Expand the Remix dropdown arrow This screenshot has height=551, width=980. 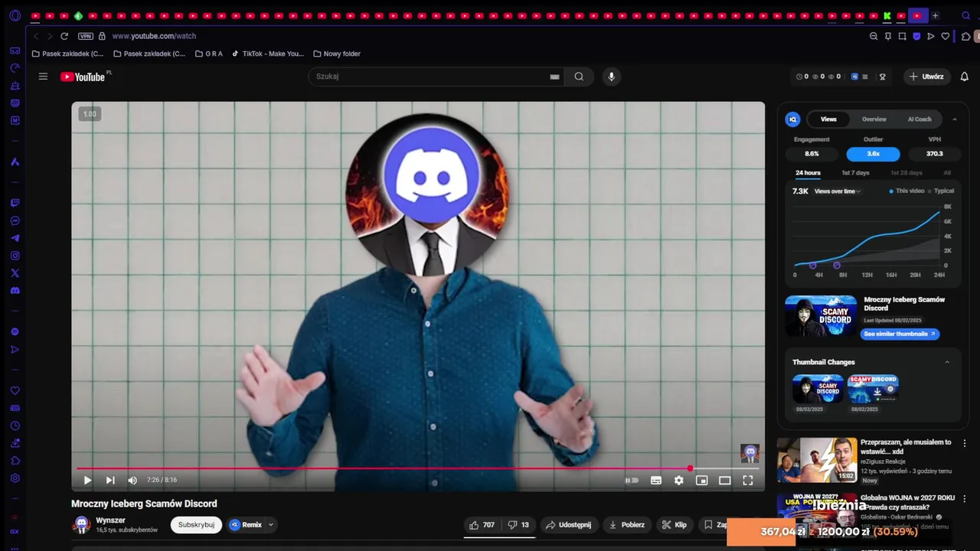click(270, 525)
